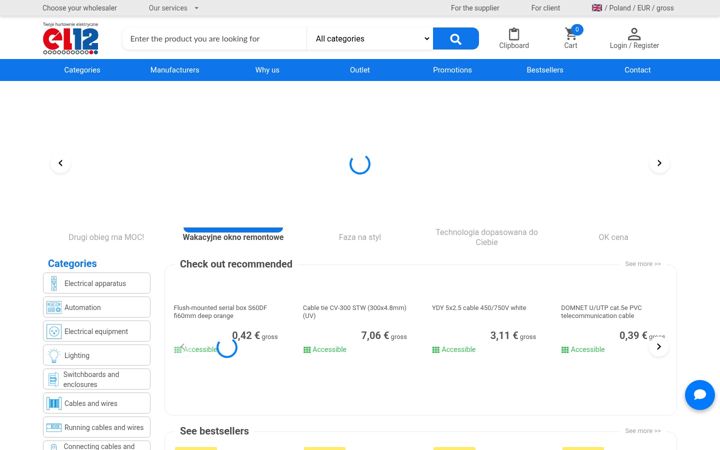This screenshot has width=720, height=450.
Task: Open the Bestsellers menu item
Action: 545,70
